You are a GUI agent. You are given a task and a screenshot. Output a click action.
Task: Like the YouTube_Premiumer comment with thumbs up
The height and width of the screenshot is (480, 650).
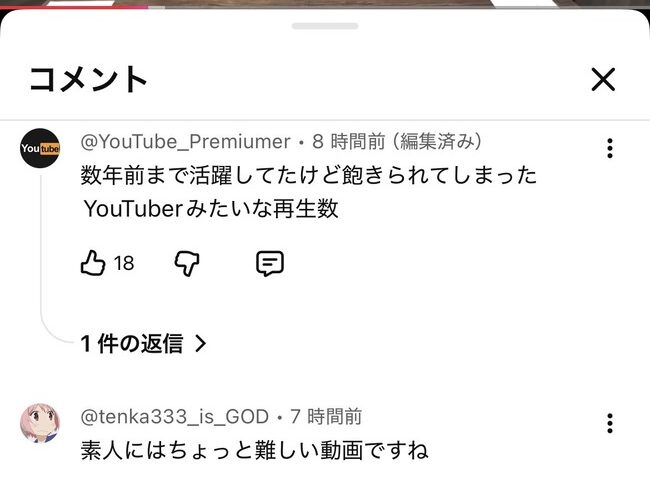92,263
